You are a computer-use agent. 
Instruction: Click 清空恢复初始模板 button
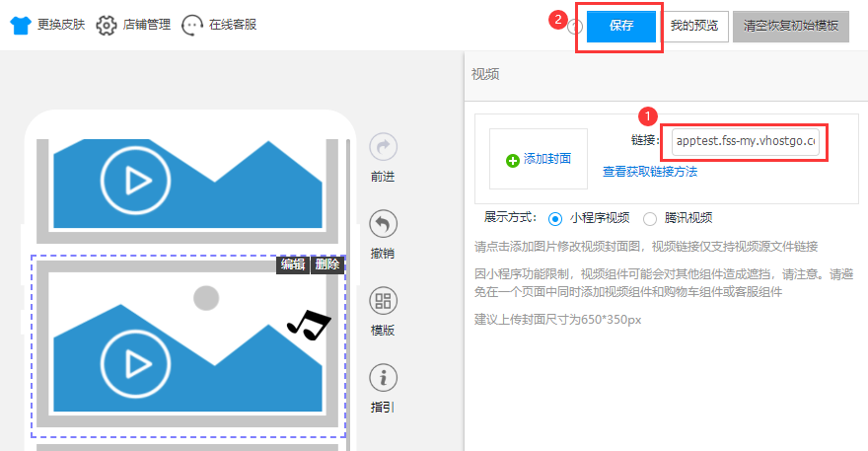coord(790,26)
